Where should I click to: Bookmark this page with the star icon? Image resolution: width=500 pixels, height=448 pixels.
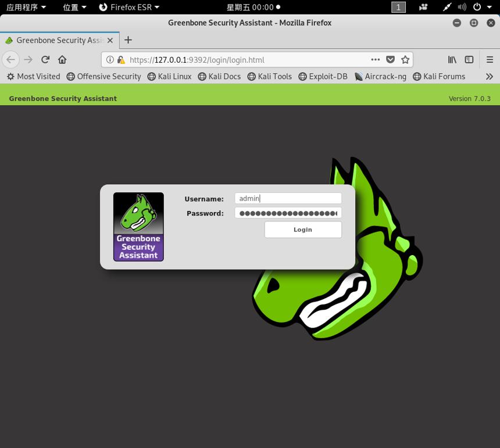[x=405, y=60]
